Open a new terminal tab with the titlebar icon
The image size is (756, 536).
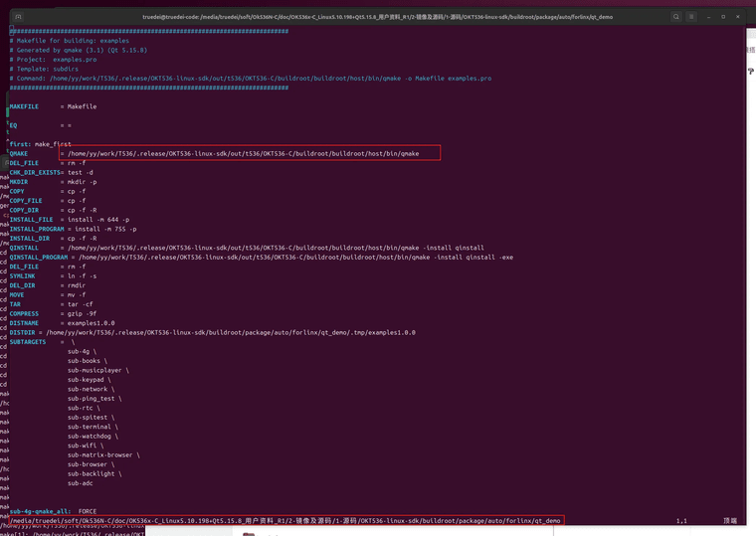click(18, 16)
